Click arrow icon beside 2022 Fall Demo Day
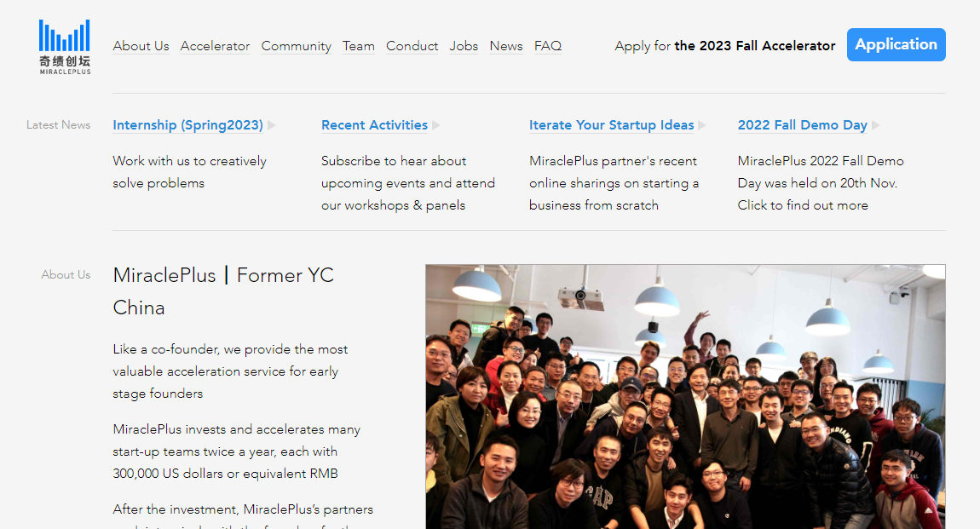Screen dimensions: 980x529 876,125
